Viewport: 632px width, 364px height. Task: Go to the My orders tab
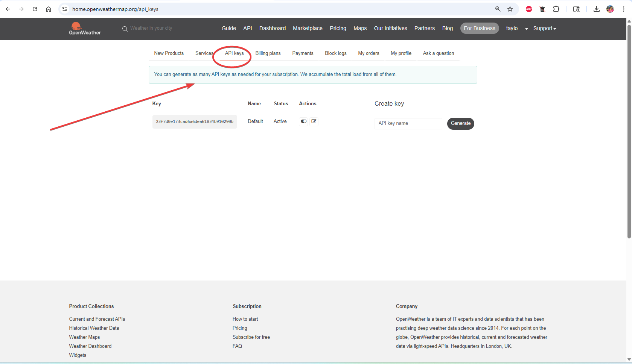coord(369,53)
